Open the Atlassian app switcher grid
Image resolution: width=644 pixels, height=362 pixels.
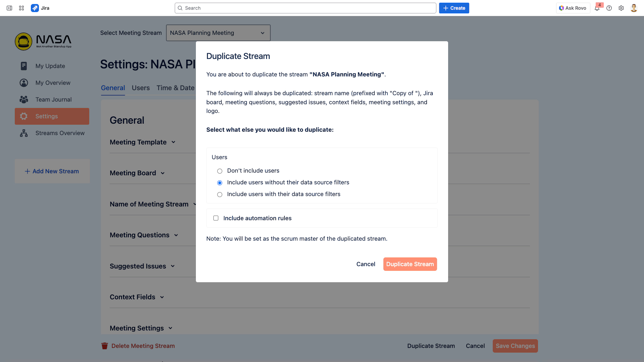(x=21, y=8)
